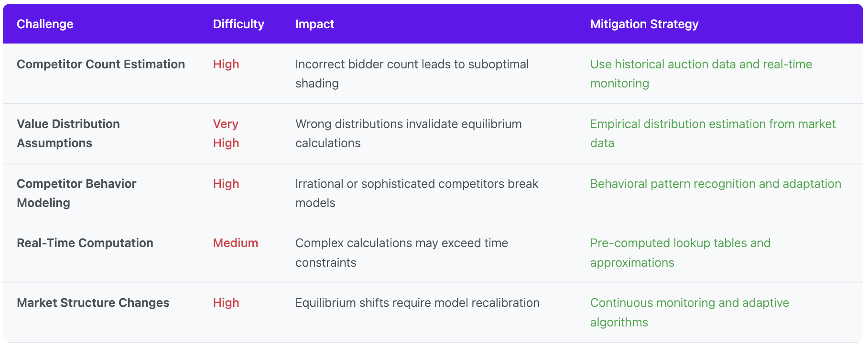The height and width of the screenshot is (347, 868).
Task: Click the Impact column header
Action: (x=315, y=24)
